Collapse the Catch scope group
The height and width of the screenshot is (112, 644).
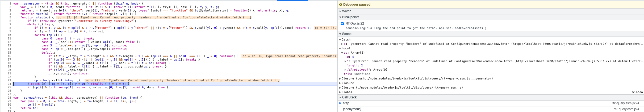point(340,39)
